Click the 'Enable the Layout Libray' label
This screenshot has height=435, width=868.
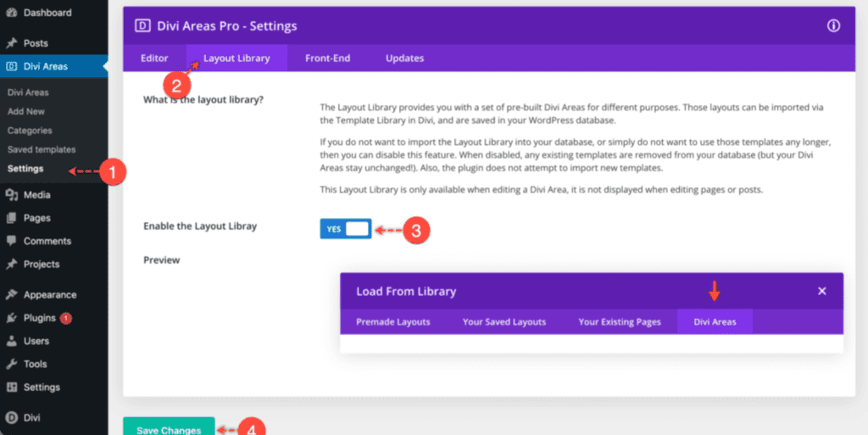pyautogui.click(x=200, y=226)
